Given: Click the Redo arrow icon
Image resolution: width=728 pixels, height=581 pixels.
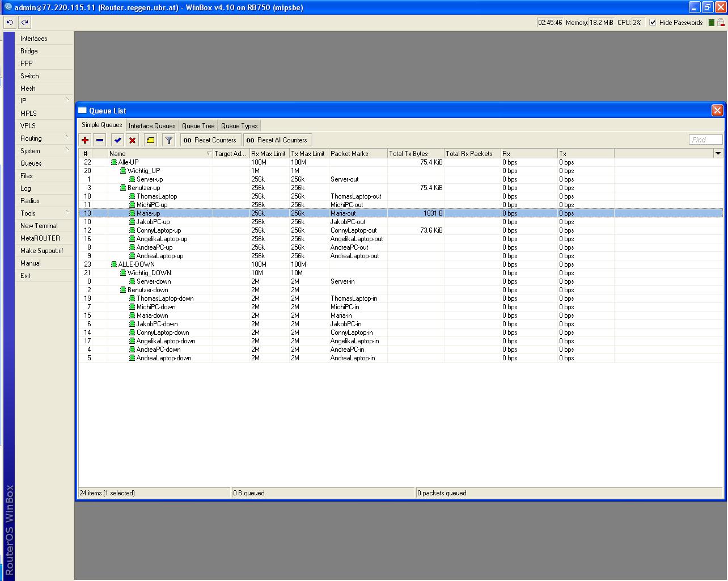Looking at the screenshot, I should click(x=24, y=22).
